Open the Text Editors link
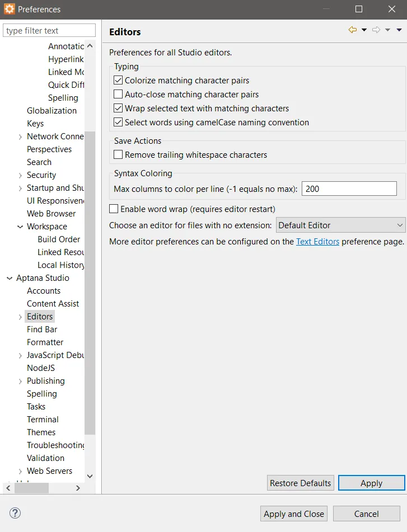 point(318,242)
